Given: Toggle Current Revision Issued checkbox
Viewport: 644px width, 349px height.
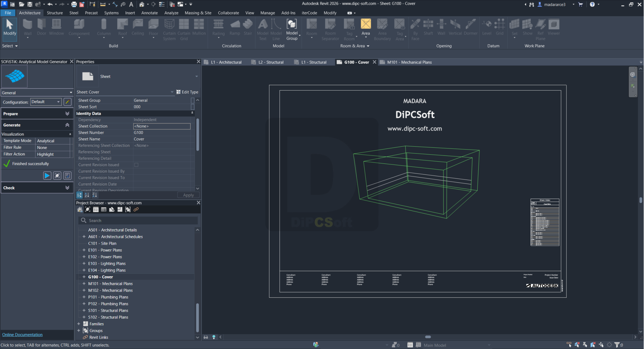Looking at the screenshot, I should tap(136, 165).
